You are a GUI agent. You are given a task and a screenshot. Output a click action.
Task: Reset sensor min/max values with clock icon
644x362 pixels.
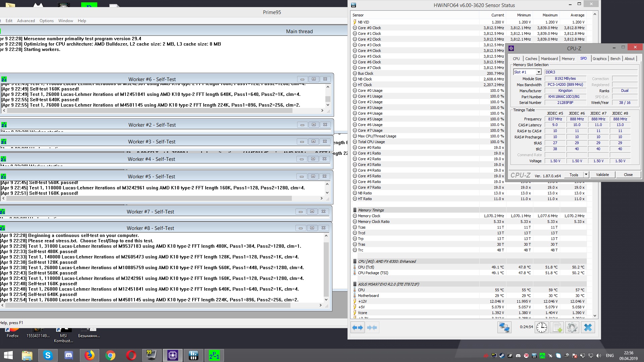[541, 327]
